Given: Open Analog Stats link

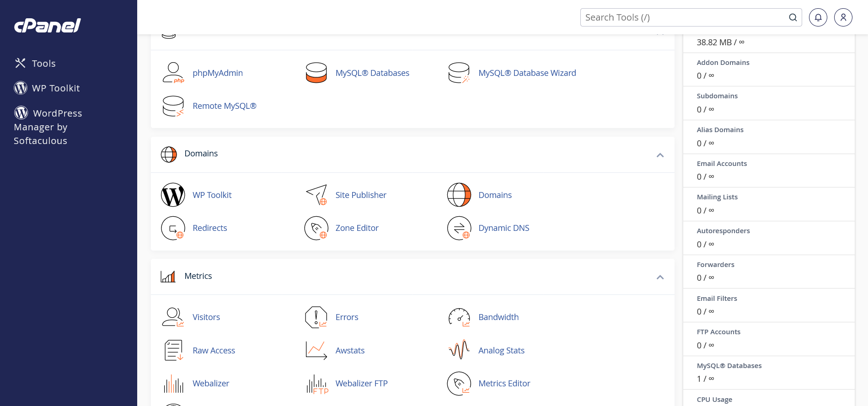Looking at the screenshot, I should click(x=502, y=351).
